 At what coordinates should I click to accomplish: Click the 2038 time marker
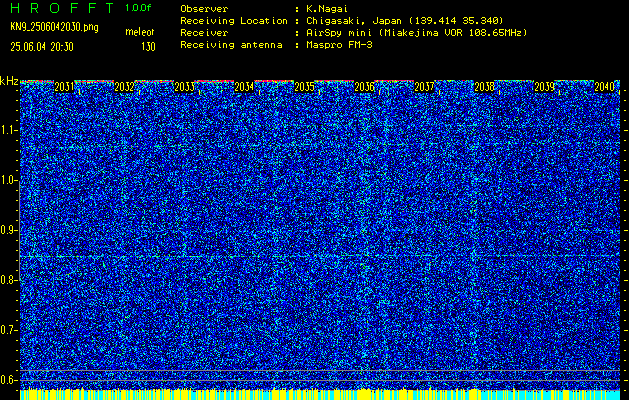tap(484, 87)
